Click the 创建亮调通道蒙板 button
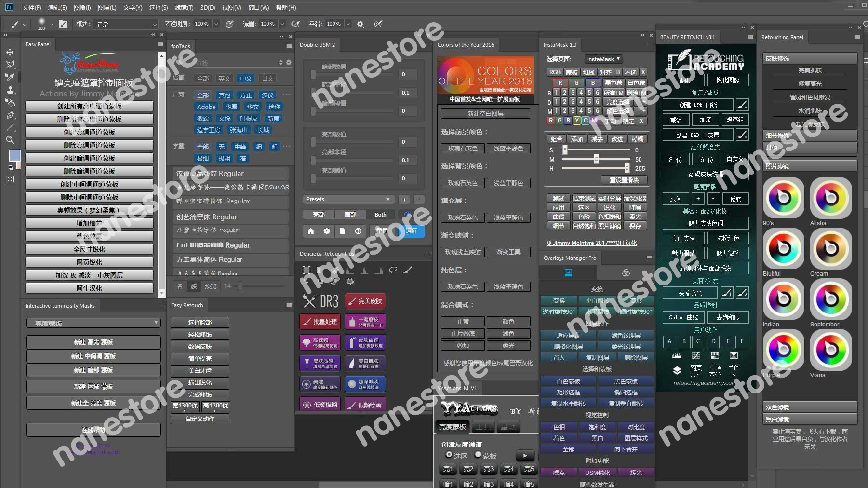The image size is (868, 488). (89, 132)
